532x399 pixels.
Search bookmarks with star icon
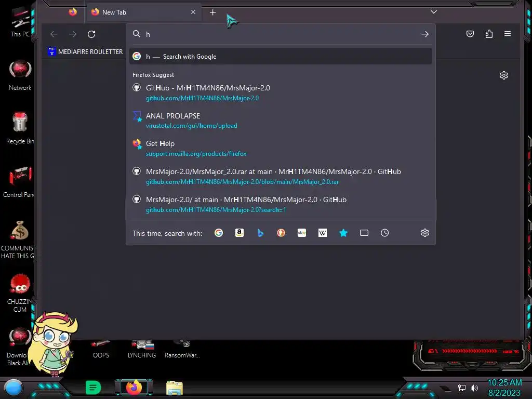click(343, 233)
